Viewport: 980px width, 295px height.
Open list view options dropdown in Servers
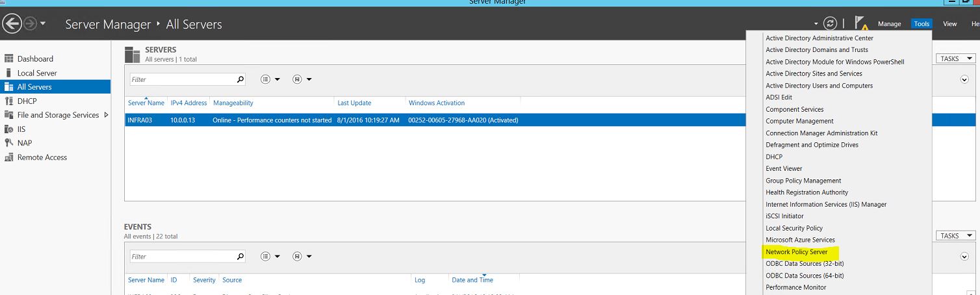(x=270, y=79)
